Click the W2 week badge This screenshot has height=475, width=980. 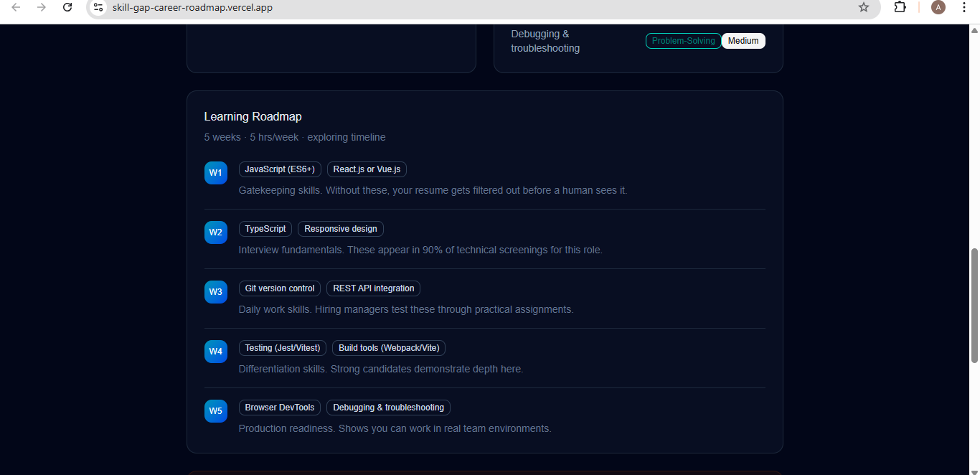pyautogui.click(x=216, y=232)
